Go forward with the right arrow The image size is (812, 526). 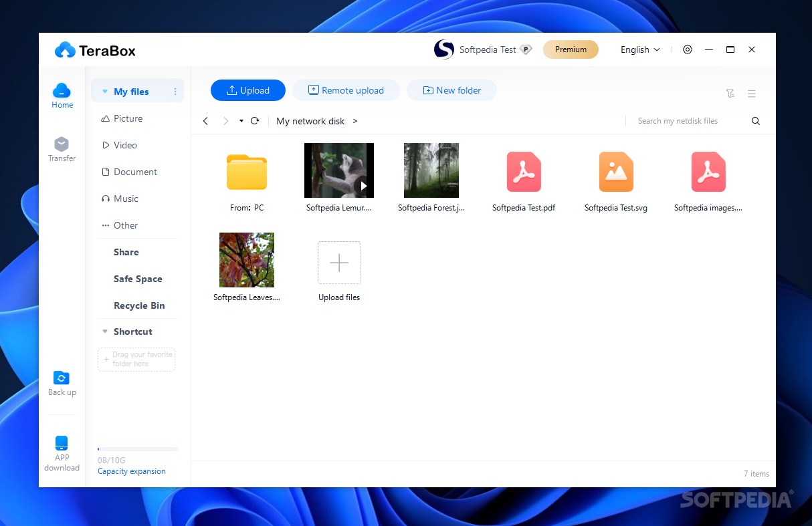(x=225, y=121)
